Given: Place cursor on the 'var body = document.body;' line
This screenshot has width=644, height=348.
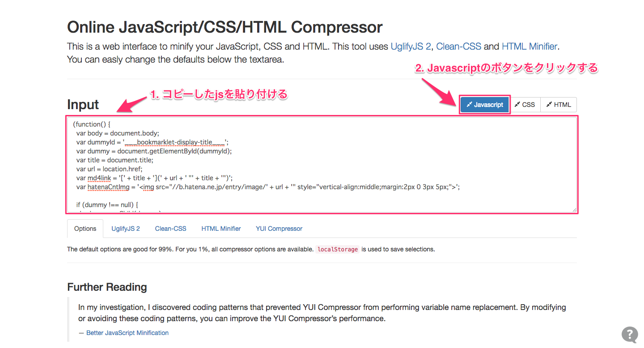Looking at the screenshot, I should 118,133.
